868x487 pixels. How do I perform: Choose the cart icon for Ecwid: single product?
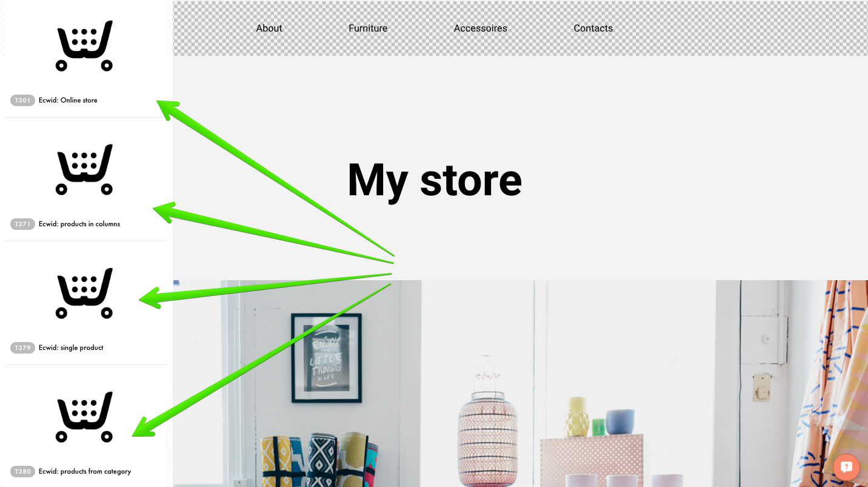(84, 294)
